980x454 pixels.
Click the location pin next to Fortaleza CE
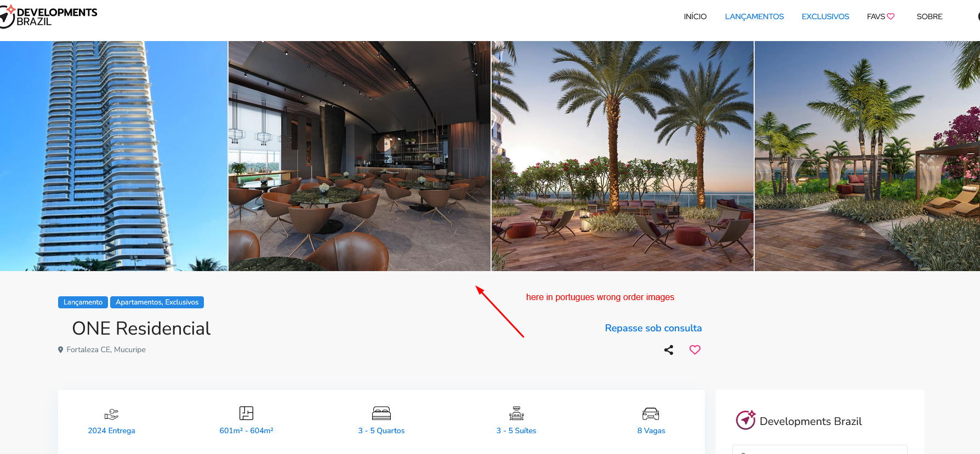click(x=61, y=349)
